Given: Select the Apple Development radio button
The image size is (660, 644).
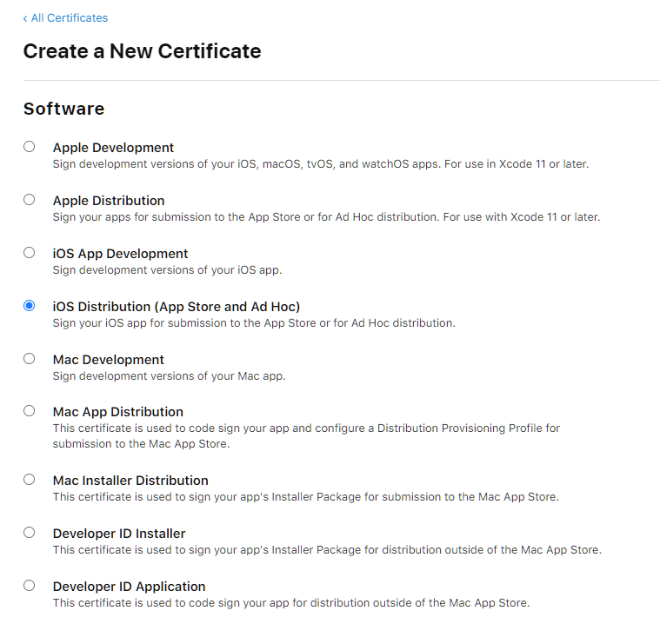Looking at the screenshot, I should (30, 147).
